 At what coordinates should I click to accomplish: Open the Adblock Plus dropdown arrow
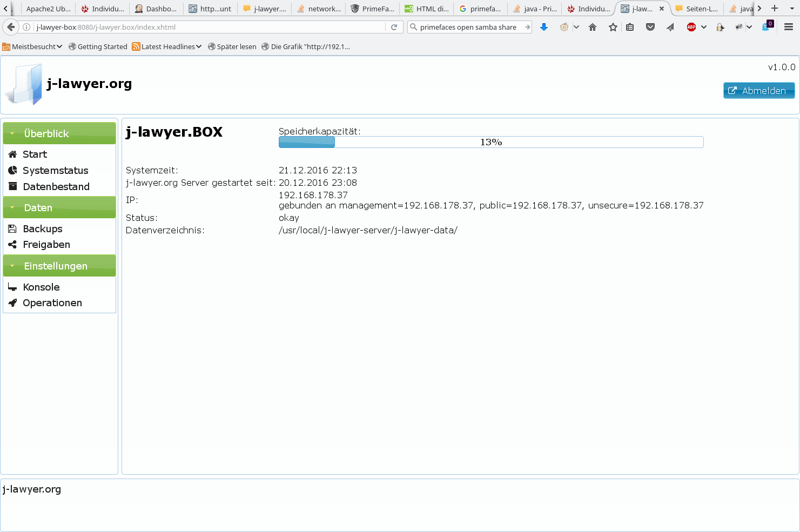[x=704, y=27]
